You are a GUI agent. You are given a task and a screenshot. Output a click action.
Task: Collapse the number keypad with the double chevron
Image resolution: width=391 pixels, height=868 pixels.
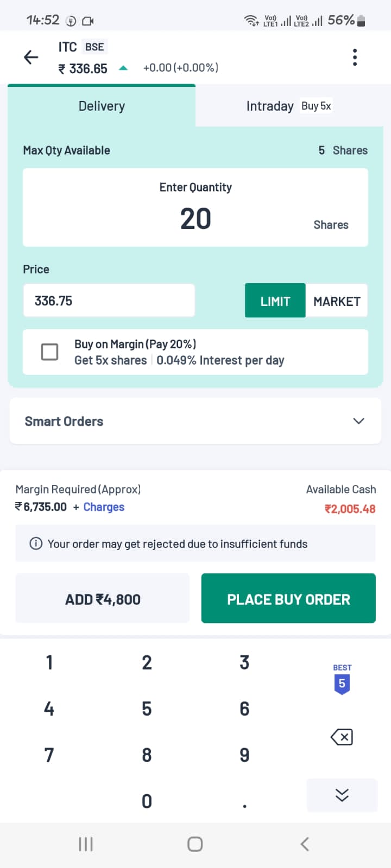[342, 795]
